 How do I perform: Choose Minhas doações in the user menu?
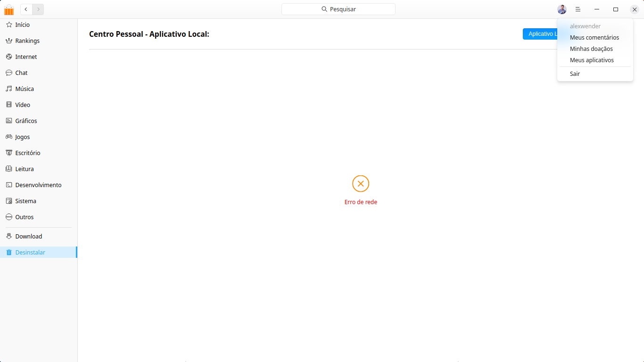pyautogui.click(x=591, y=49)
